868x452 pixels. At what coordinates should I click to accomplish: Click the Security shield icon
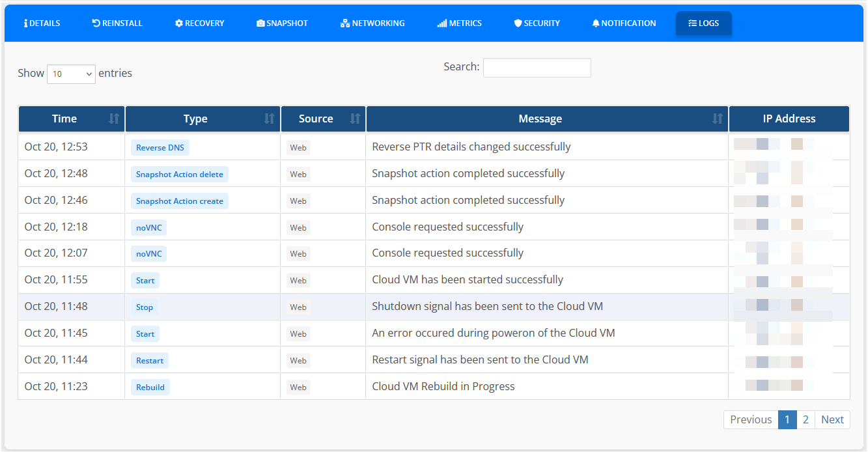(x=519, y=23)
